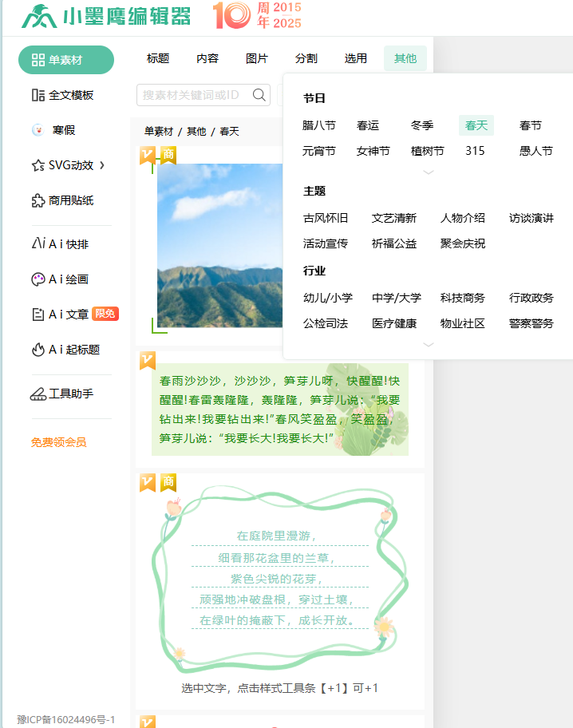Expand more 行业 tags chevron
The image size is (573, 728).
tap(428, 345)
